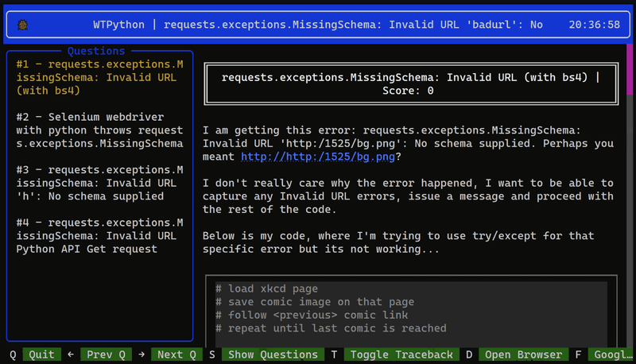Click Open Browser in footer
Image resolution: width=636 pixels, height=364 pixels.
click(524, 354)
